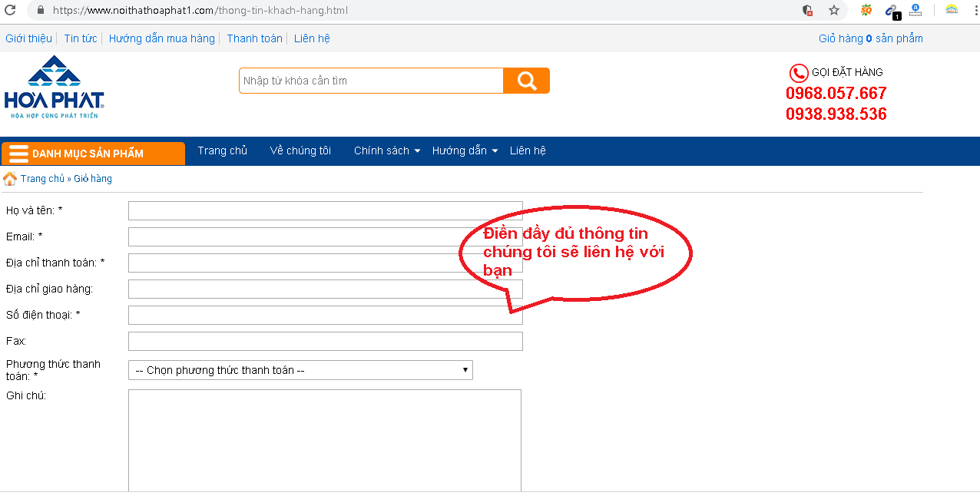Screen dimensions: 980x496
Task: Reload the page
Action: [11, 10]
